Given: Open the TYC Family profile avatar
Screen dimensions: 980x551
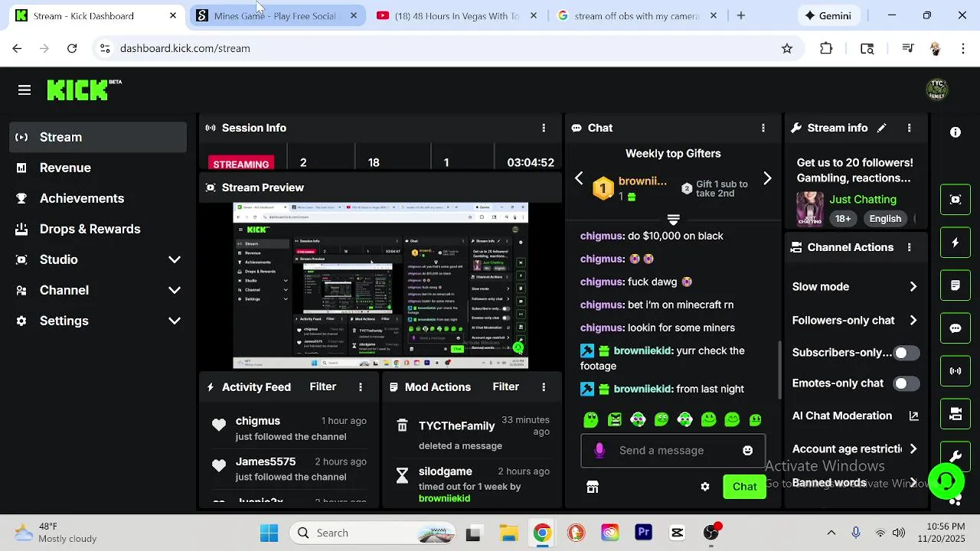Looking at the screenshot, I should [937, 90].
